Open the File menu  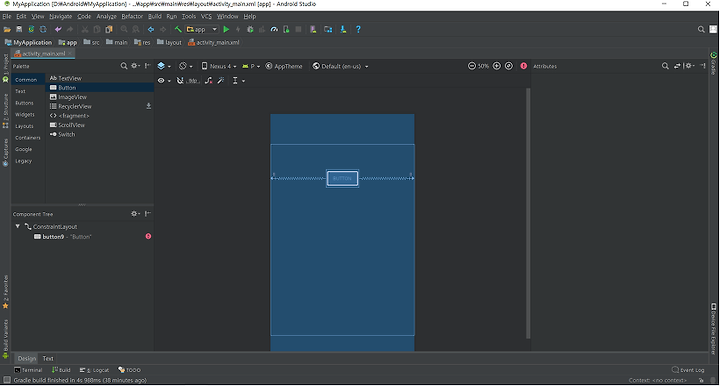(7, 17)
